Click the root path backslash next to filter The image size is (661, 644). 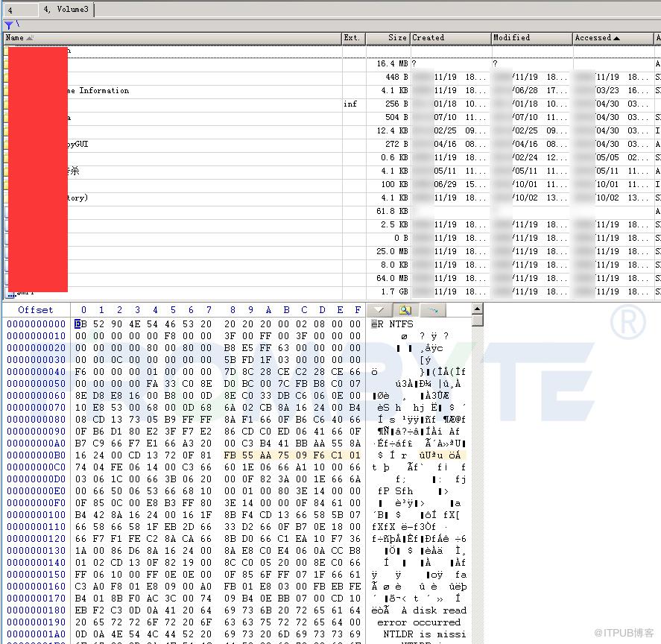18,24
